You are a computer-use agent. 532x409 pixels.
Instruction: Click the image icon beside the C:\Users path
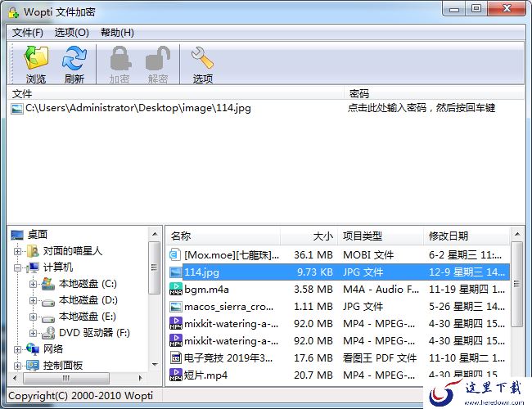[16, 109]
